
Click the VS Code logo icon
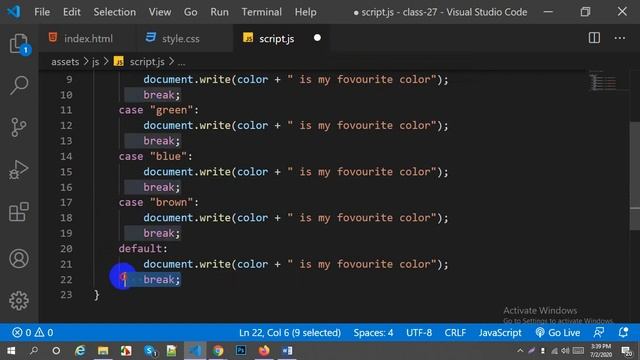coord(13,11)
